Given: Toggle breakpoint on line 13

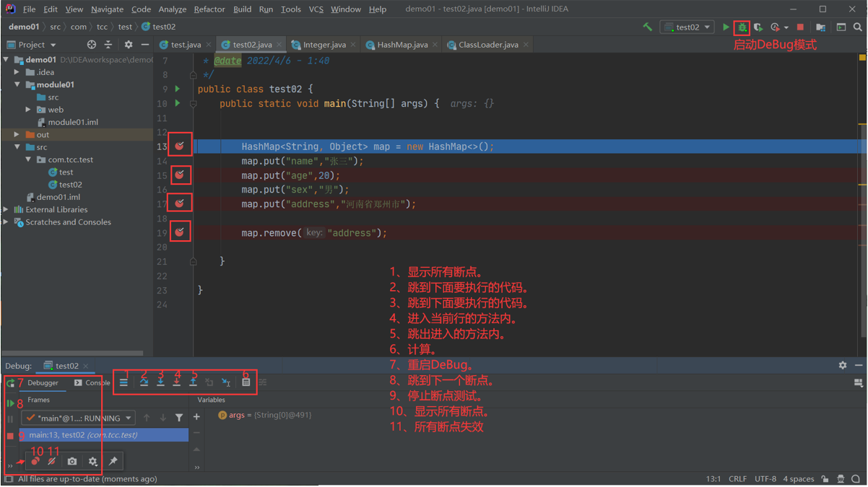Looking at the screenshot, I should click(179, 146).
